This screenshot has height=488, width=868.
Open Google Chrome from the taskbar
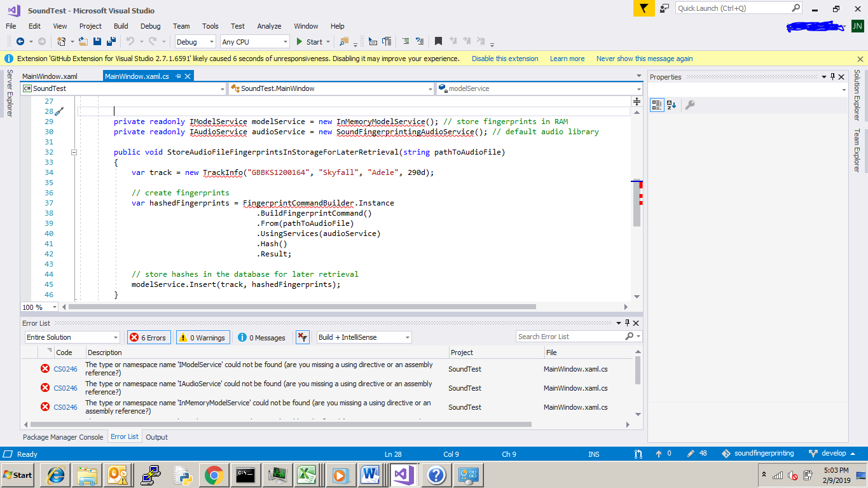pos(213,475)
